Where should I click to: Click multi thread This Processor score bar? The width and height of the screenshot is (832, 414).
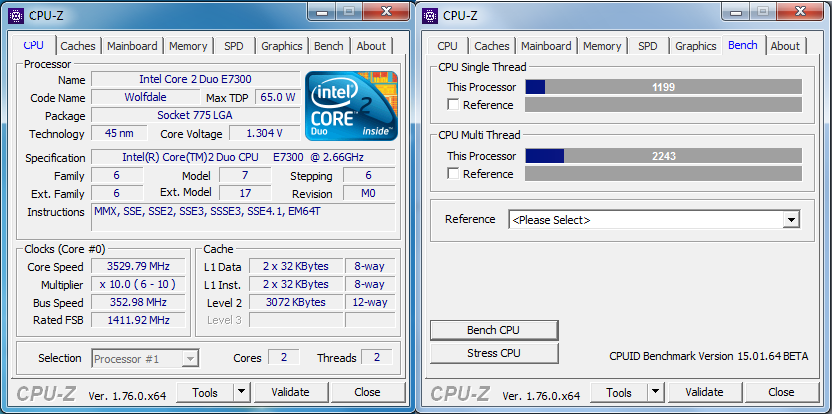(x=663, y=156)
